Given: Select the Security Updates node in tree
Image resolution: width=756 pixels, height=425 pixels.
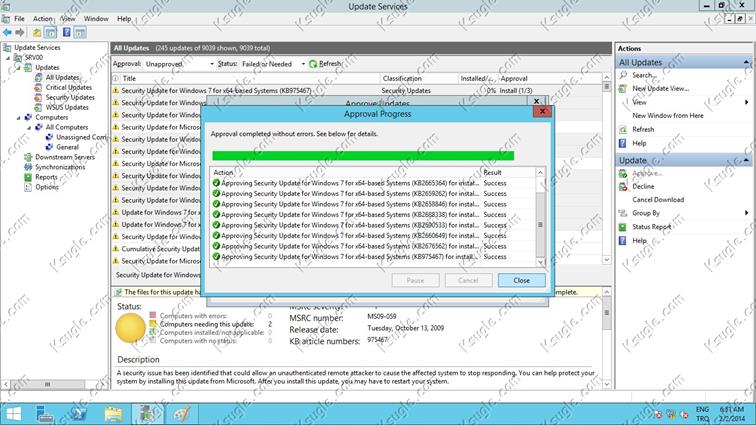Looking at the screenshot, I should pyautogui.click(x=70, y=97).
